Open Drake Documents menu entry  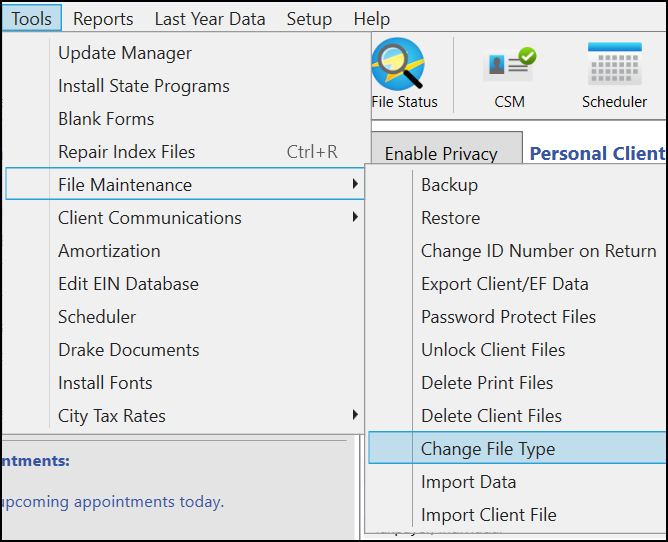pos(185,350)
